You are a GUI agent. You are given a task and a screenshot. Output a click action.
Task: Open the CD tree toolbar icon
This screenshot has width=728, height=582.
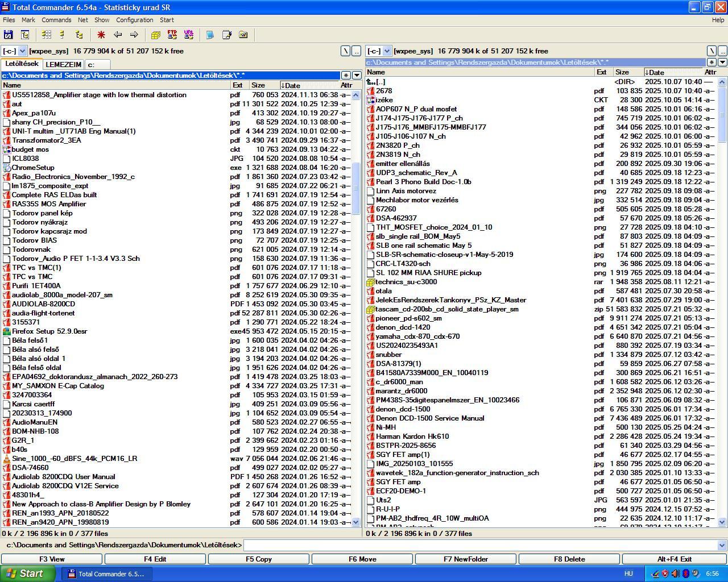tap(25, 35)
